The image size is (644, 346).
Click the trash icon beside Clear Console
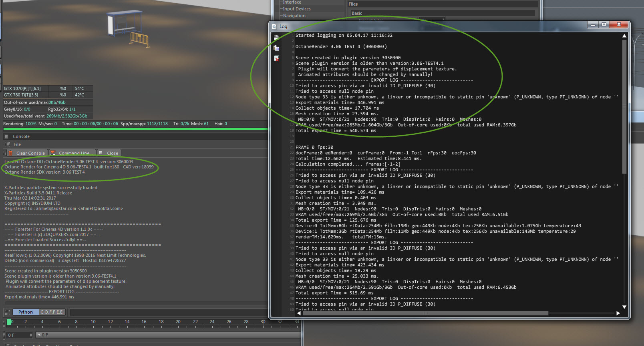[x=10, y=153]
